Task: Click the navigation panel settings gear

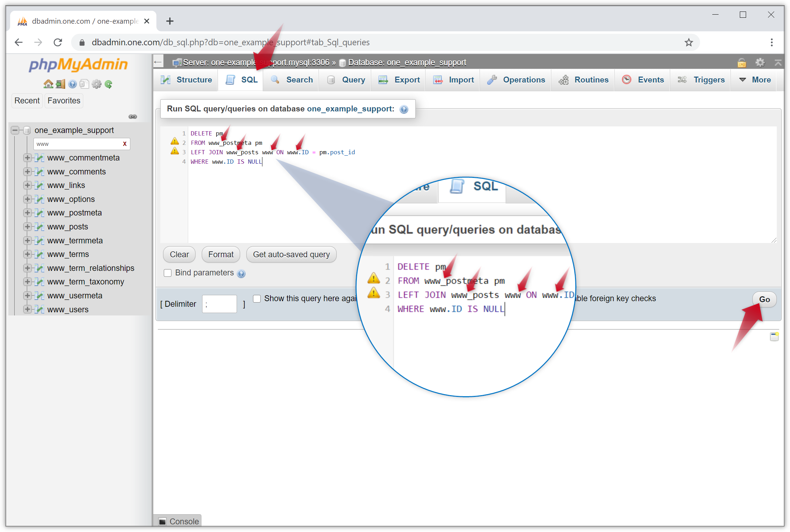Action: 97,84
